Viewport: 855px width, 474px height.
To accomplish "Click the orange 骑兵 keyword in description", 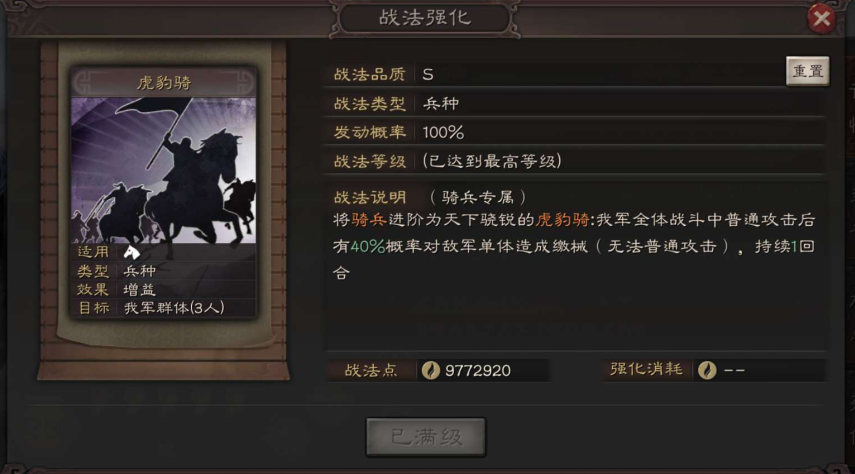I will click(x=369, y=220).
